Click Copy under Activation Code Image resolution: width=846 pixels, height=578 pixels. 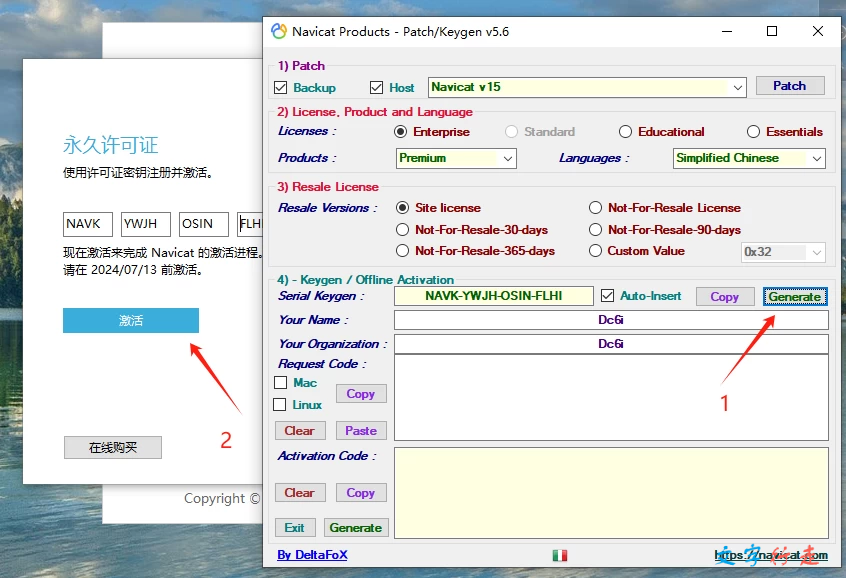coord(361,493)
